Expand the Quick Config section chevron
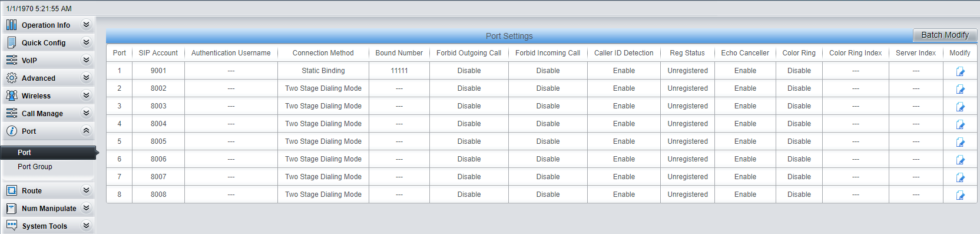The image size is (980, 234). [x=86, y=42]
